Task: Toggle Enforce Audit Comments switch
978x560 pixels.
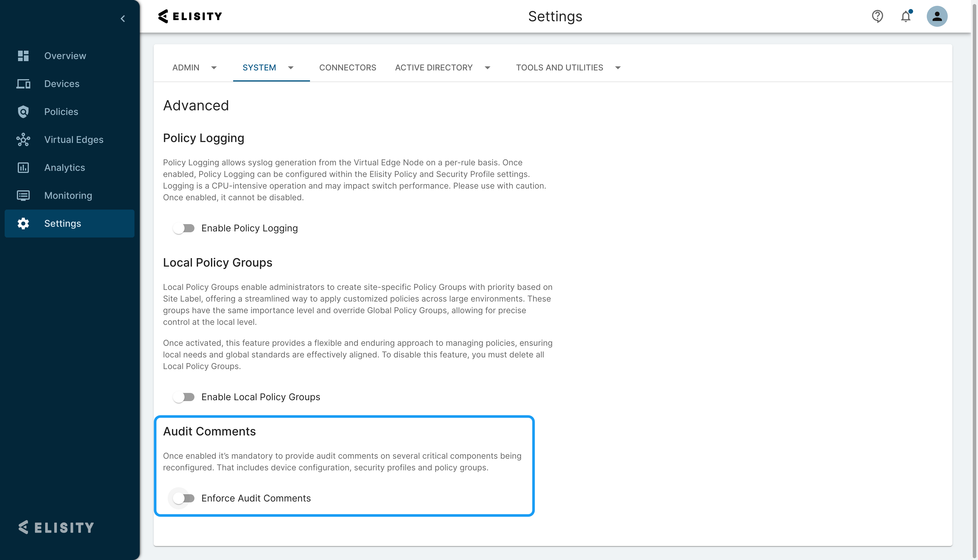Action: coord(184,498)
